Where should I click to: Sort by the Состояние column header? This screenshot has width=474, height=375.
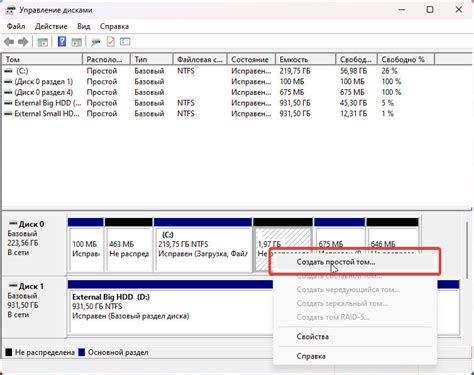click(251, 59)
